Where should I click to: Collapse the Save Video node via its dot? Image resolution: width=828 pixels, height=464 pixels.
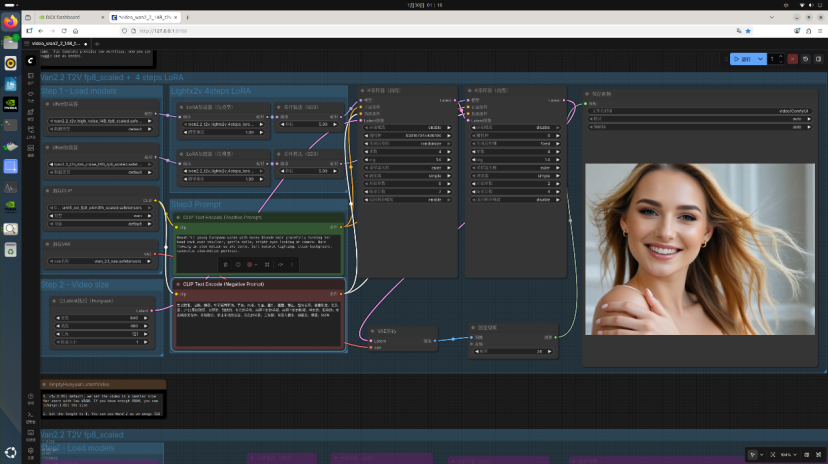pos(589,94)
